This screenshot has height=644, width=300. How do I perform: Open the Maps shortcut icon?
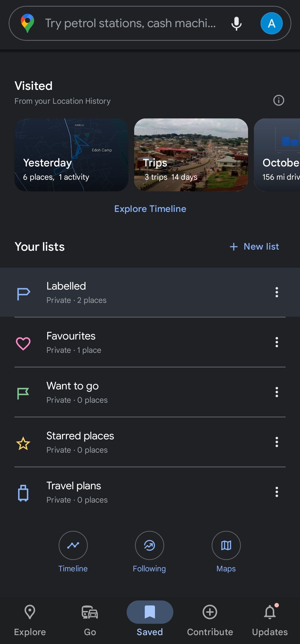point(226,545)
